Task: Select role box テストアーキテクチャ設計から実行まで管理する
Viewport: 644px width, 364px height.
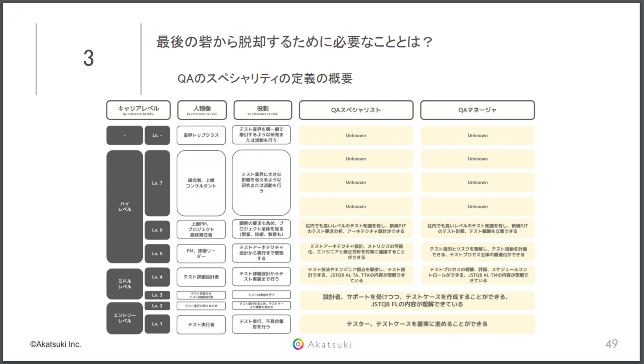Action: click(x=261, y=253)
